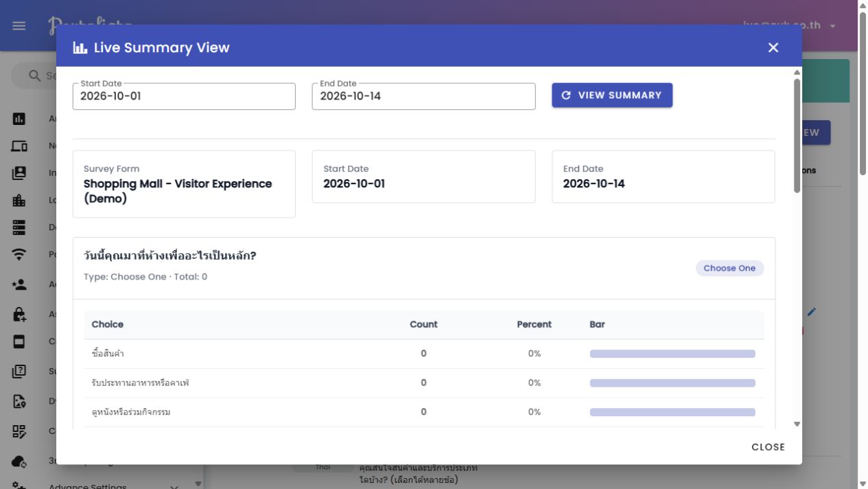Select the question-mark survey sidebar icon
Viewport: 868px width, 489px height.
coord(19,372)
